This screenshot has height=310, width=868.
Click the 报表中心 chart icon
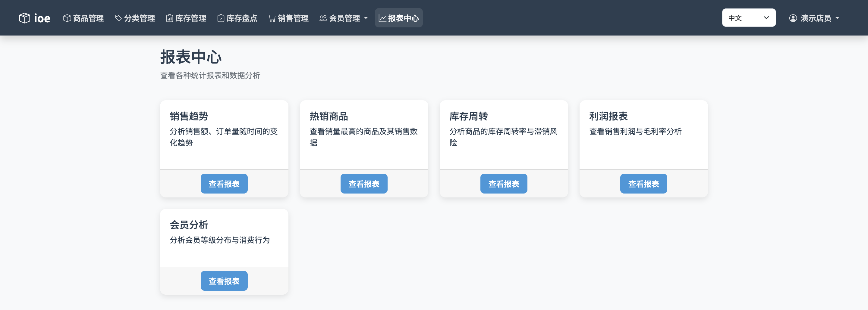point(382,18)
